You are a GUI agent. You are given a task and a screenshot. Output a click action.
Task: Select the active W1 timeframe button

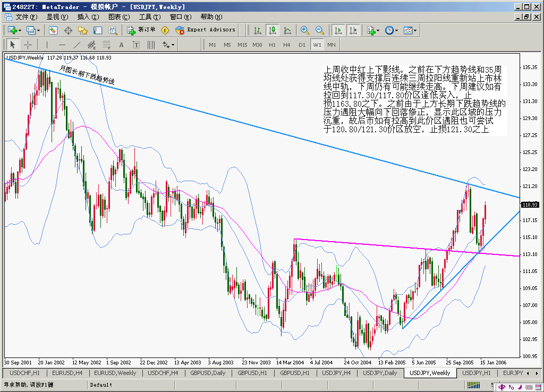pyautogui.click(x=317, y=45)
